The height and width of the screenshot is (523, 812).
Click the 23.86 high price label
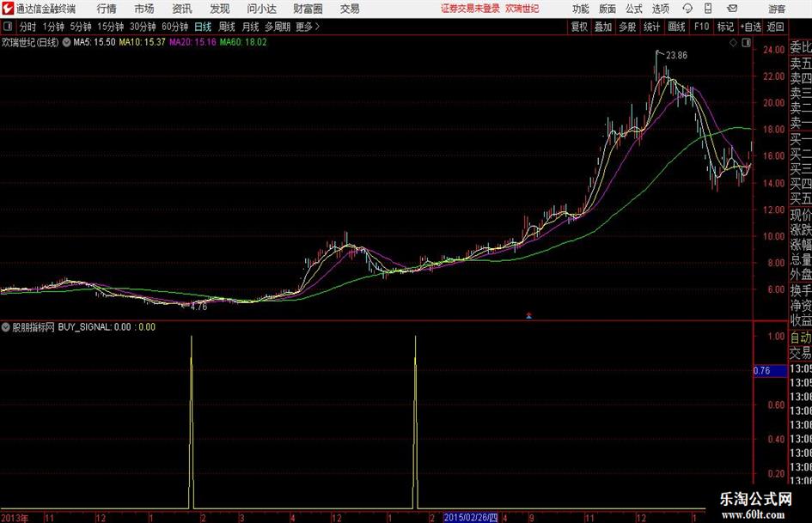click(x=676, y=56)
